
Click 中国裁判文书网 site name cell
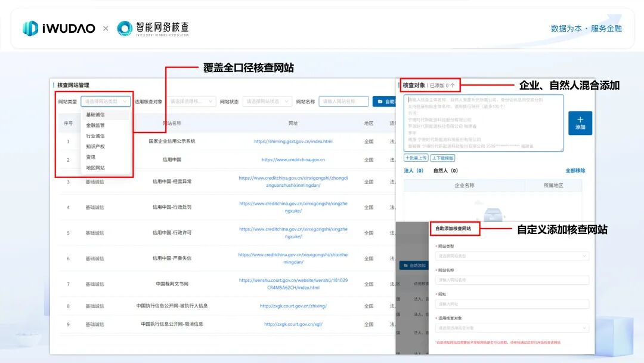172,284
